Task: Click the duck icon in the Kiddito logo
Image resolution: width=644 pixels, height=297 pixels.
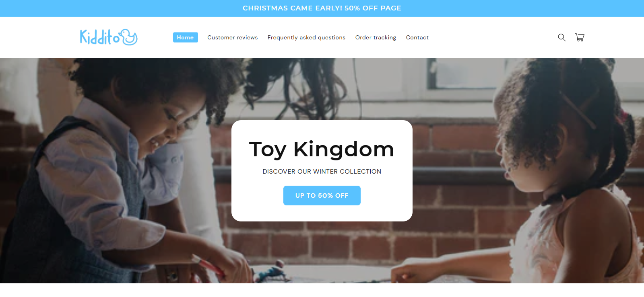Action: coord(129,37)
